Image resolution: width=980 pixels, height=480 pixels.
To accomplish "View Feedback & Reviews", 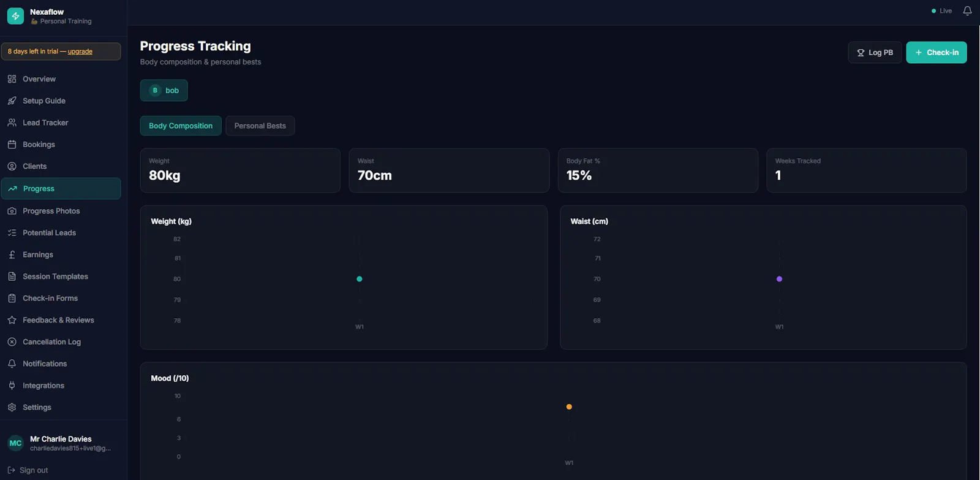I will tap(61, 320).
